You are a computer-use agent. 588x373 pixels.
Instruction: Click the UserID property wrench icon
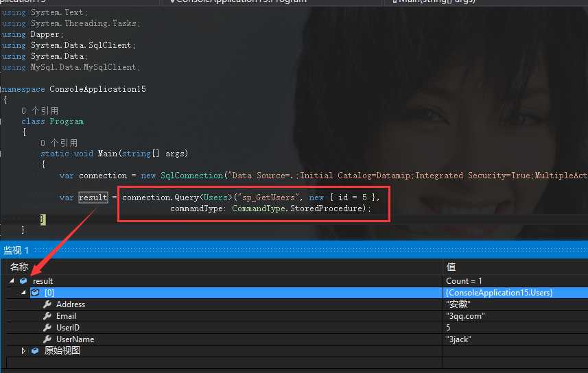click(x=47, y=328)
